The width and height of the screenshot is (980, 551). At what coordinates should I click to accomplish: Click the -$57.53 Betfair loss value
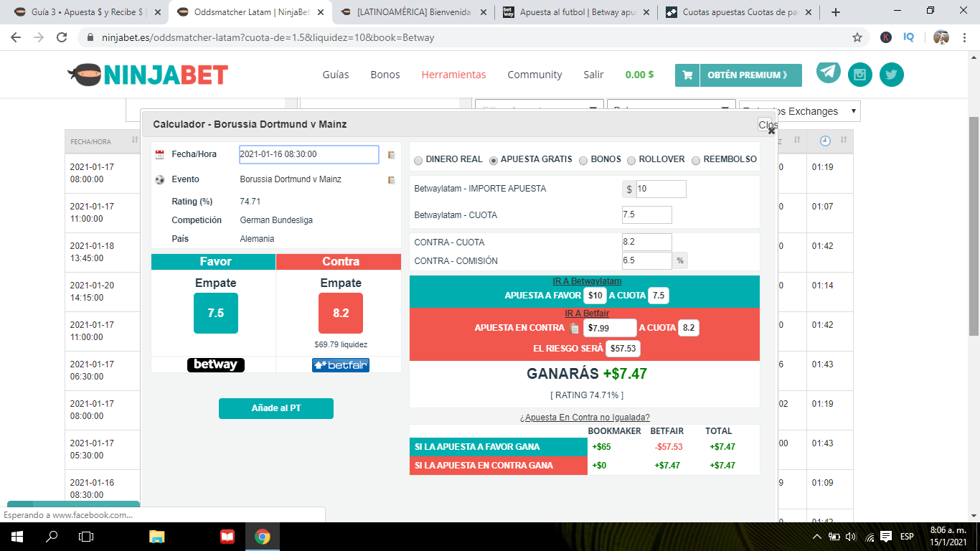pos(669,447)
